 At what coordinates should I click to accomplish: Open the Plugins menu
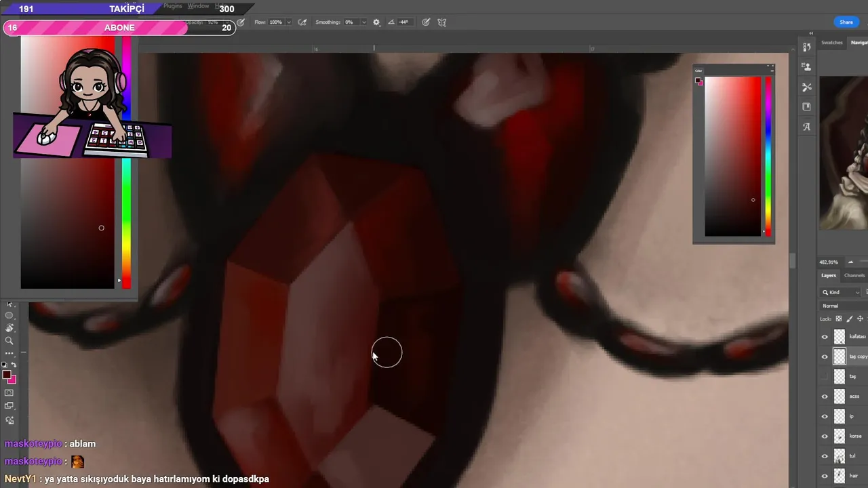coord(173,6)
